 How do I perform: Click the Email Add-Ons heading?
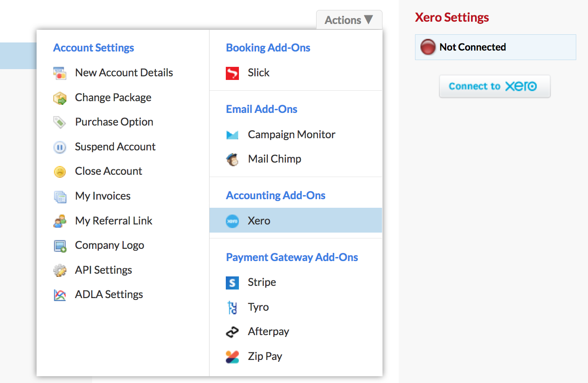(262, 109)
